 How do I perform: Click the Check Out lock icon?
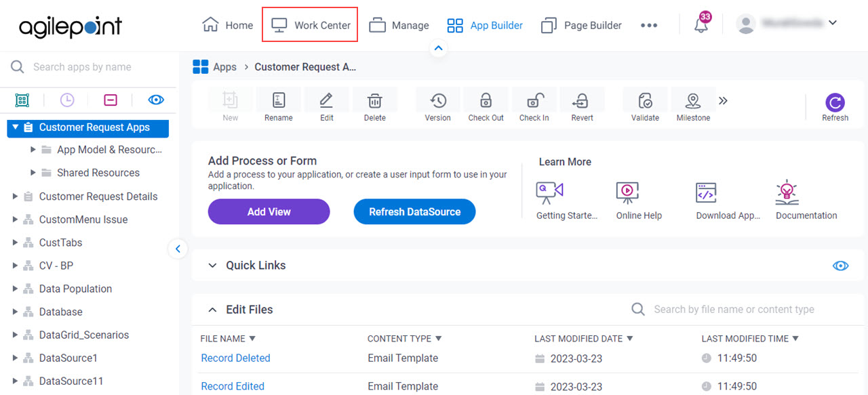click(x=486, y=101)
